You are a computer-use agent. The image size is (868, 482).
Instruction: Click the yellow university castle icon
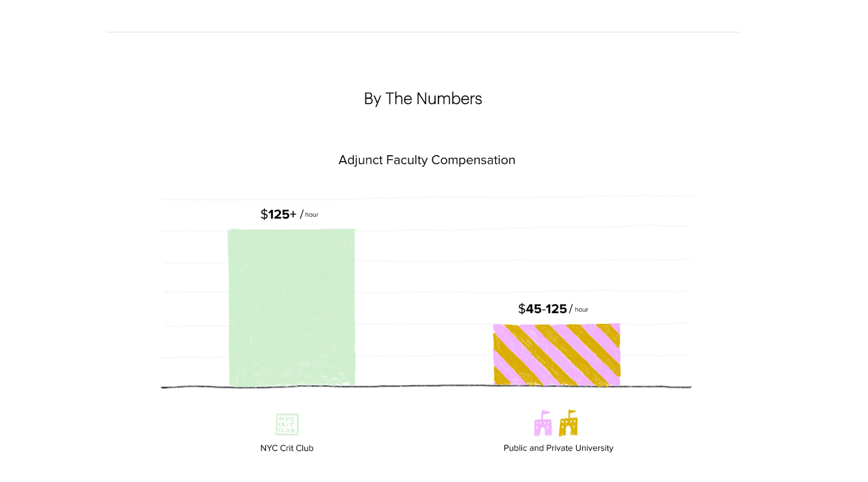pos(568,426)
